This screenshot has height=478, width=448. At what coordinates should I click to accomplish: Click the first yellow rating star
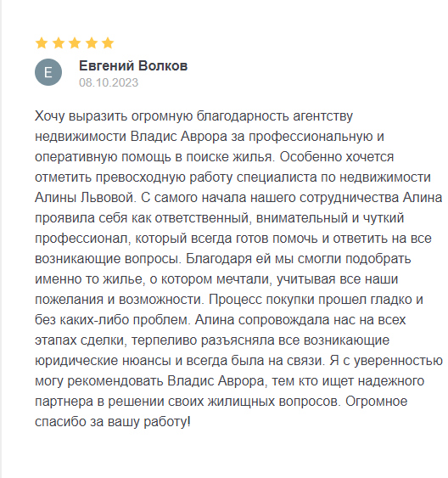(x=42, y=43)
